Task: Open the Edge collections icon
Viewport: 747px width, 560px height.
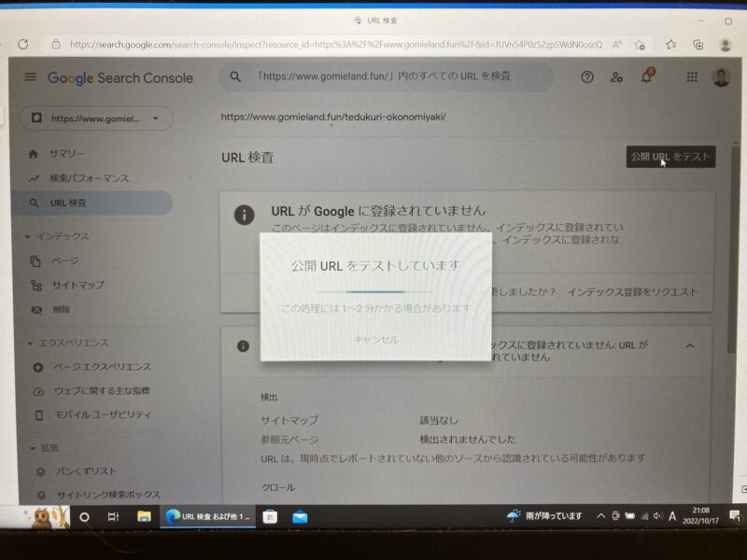Action: tap(698, 45)
